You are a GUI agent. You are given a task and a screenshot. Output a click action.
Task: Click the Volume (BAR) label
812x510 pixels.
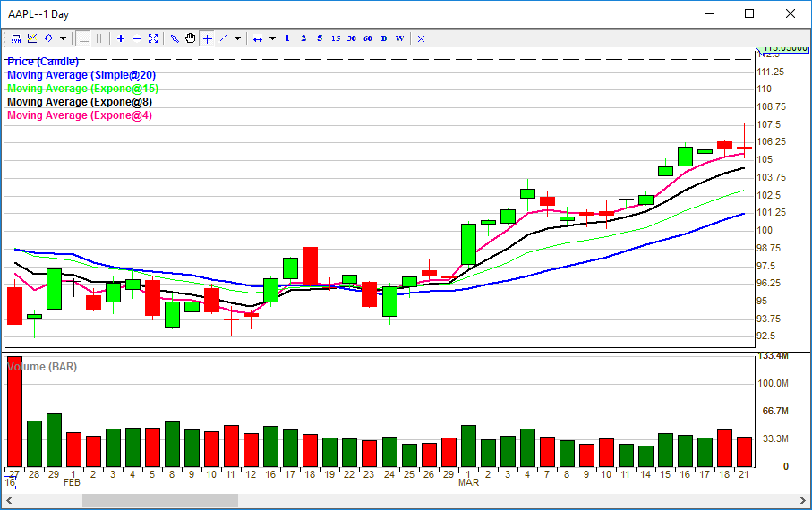42,367
